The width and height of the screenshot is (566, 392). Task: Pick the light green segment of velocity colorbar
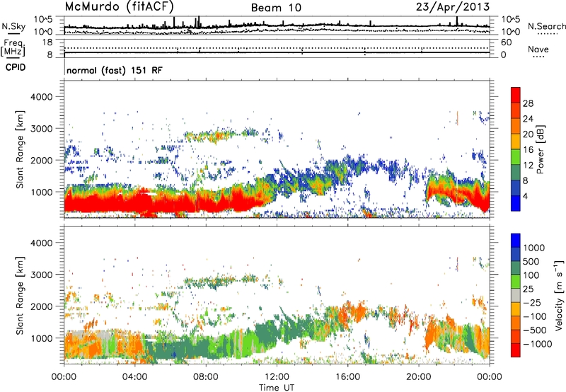click(x=516, y=281)
